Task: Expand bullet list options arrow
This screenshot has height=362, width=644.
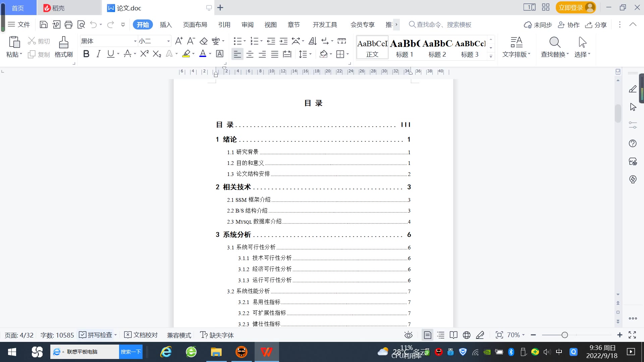Action: pyautogui.click(x=245, y=41)
